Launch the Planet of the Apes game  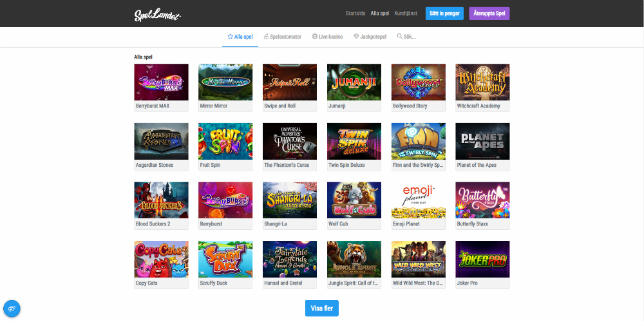click(482, 141)
